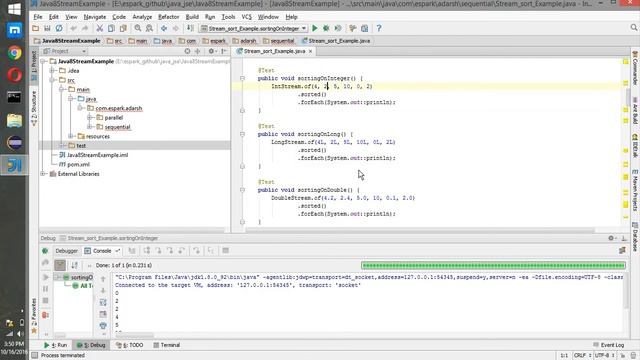The height and width of the screenshot is (360, 640).
Task: Switch to the Debugger tab
Action: pyautogui.click(x=67, y=251)
